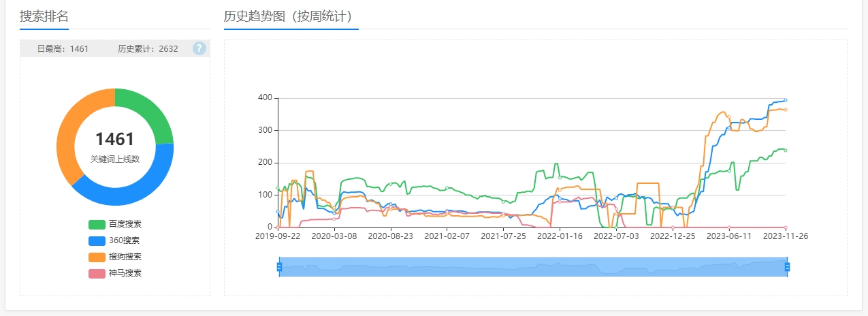The width and height of the screenshot is (868, 316).
Task: Click the green 百度搜索 legend swatch
Action: 97,224
